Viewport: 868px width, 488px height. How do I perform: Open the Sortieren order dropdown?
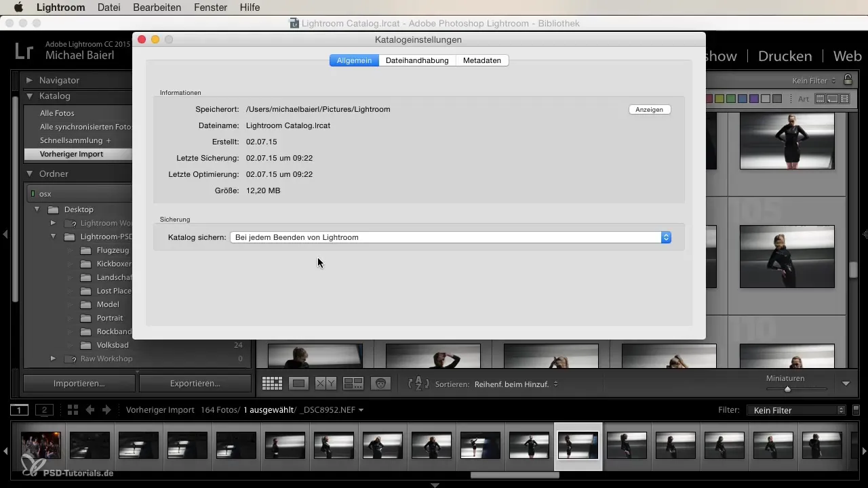[516, 384]
